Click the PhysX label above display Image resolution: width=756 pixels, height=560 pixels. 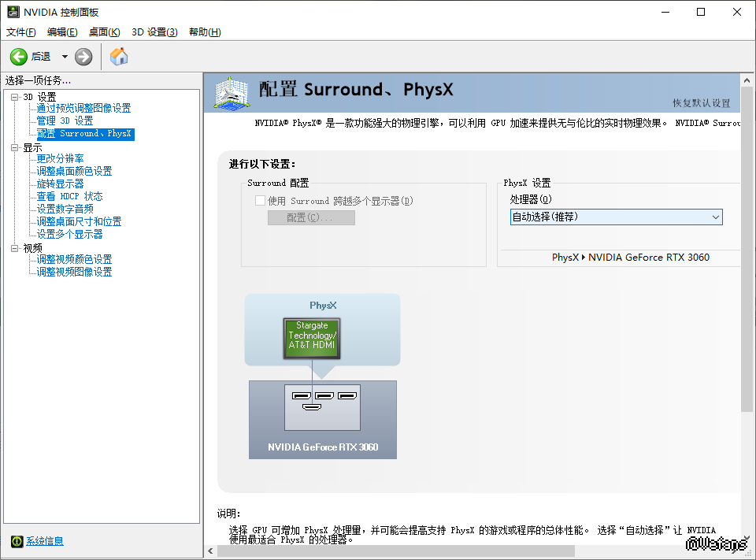[323, 306]
